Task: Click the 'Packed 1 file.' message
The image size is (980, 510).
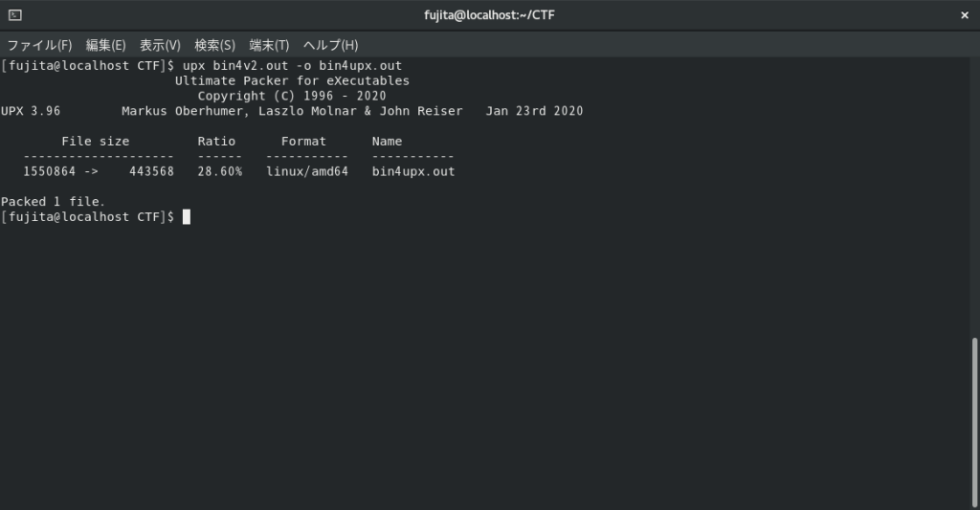Action: [x=53, y=202]
